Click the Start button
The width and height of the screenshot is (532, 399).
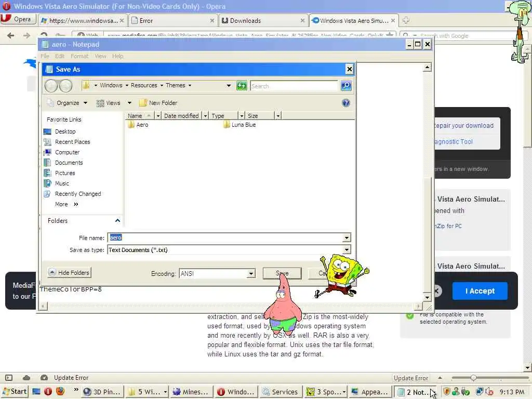[x=15, y=392]
